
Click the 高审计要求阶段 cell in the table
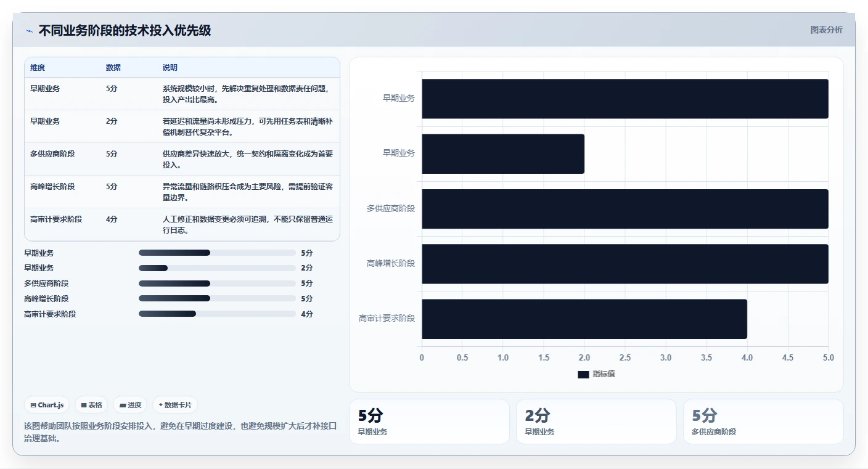pyautogui.click(x=56, y=219)
